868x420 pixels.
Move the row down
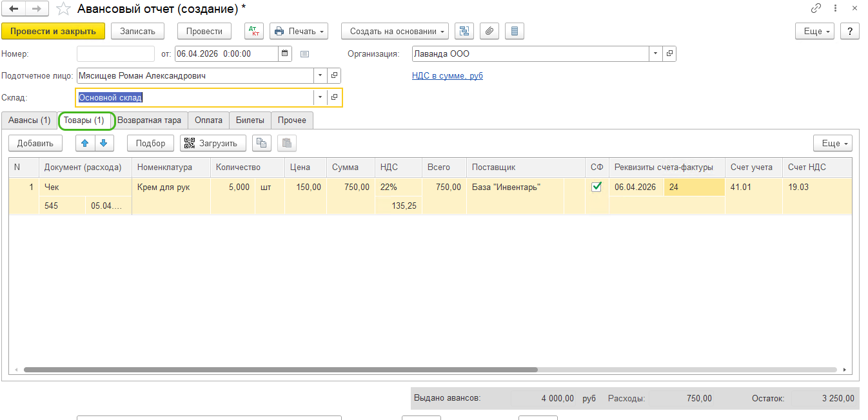point(103,143)
